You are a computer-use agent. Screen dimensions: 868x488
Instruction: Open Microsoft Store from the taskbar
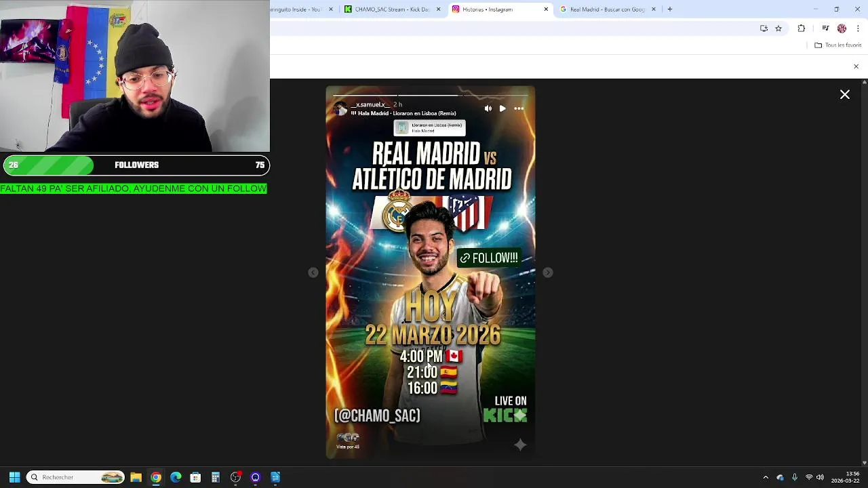coord(195,477)
